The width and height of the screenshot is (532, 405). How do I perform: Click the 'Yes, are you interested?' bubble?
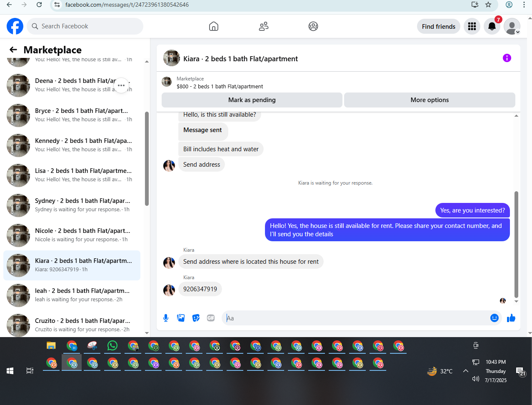point(472,210)
